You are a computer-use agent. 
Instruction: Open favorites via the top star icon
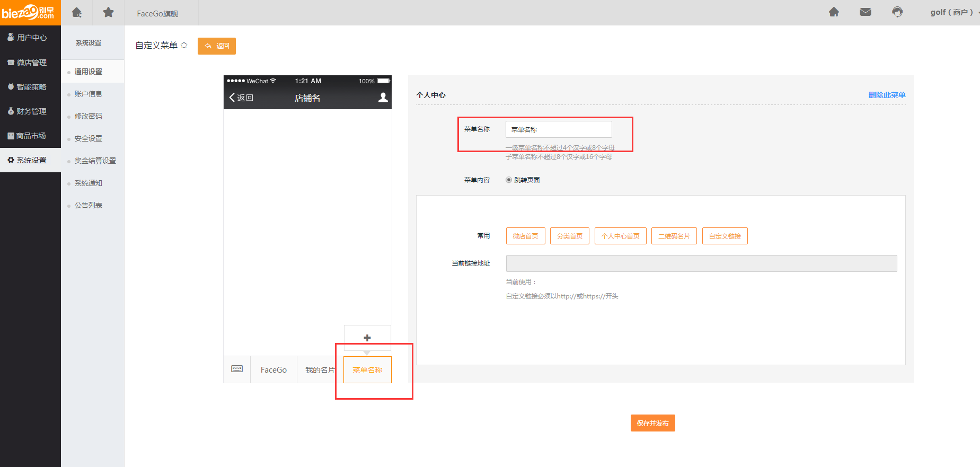click(108, 12)
